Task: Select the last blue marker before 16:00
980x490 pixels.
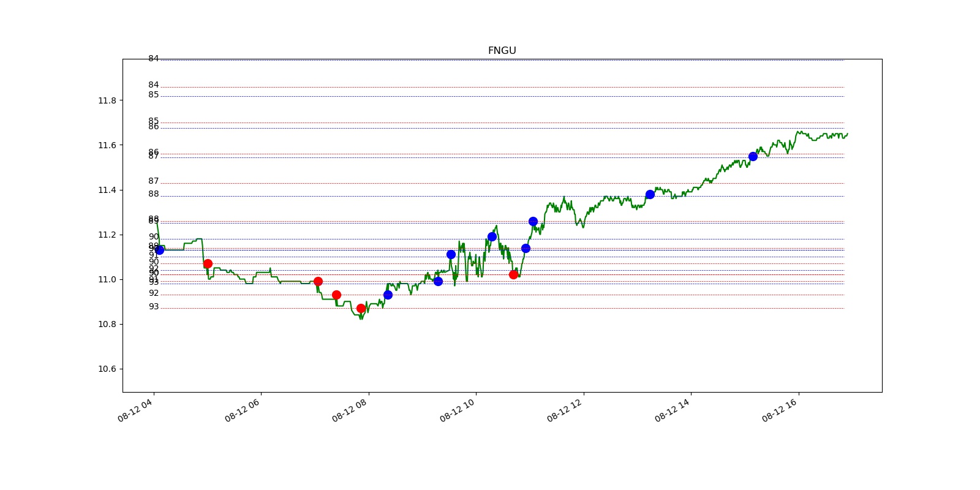Action: tap(753, 156)
